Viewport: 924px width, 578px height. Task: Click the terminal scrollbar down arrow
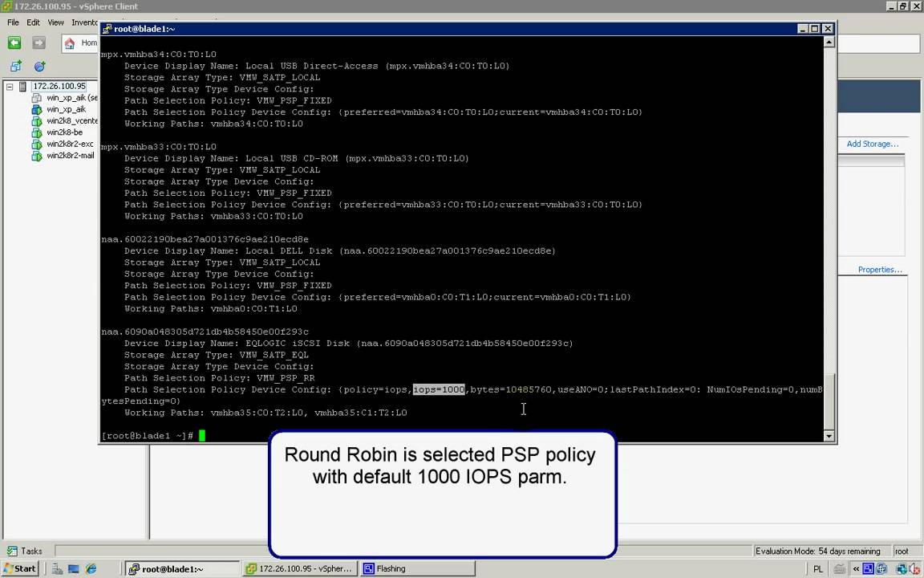[829, 436]
